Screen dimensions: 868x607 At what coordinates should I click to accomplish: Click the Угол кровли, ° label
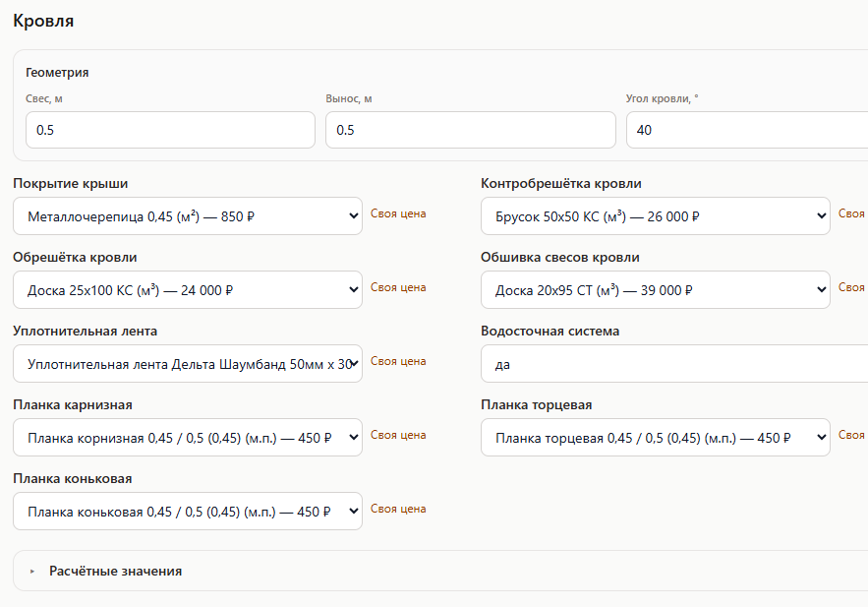click(x=663, y=98)
